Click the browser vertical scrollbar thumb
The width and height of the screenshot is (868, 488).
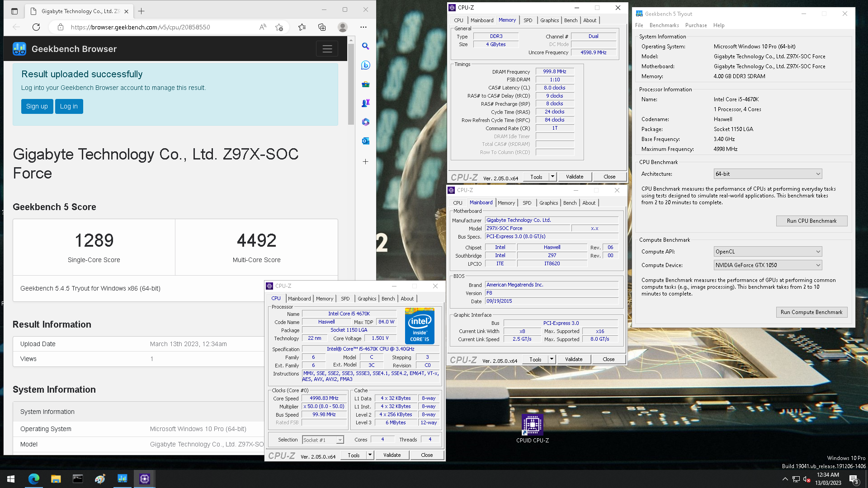[351, 84]
